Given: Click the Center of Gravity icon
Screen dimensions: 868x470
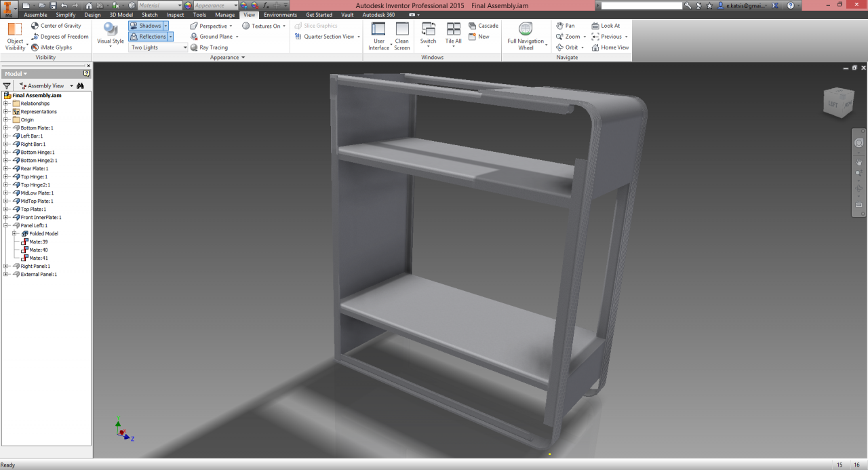Looking at the screenshot, I should (x=35, y=26).
